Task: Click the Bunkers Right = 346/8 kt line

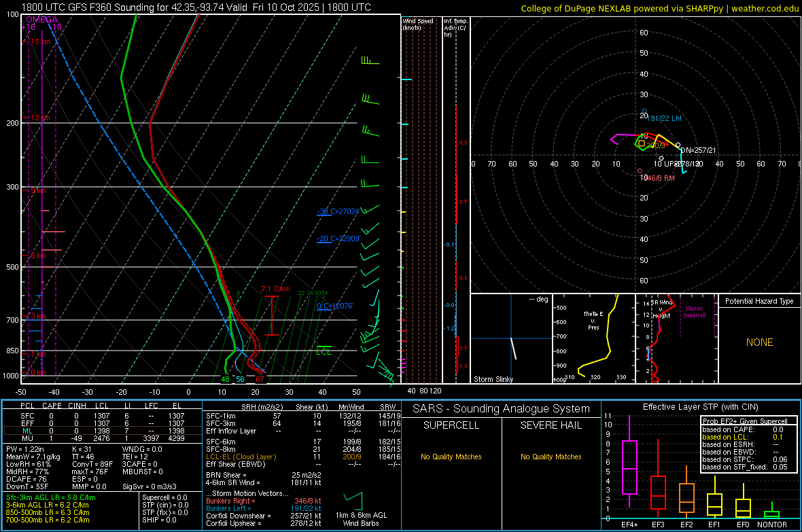Action: click(264, 501)
